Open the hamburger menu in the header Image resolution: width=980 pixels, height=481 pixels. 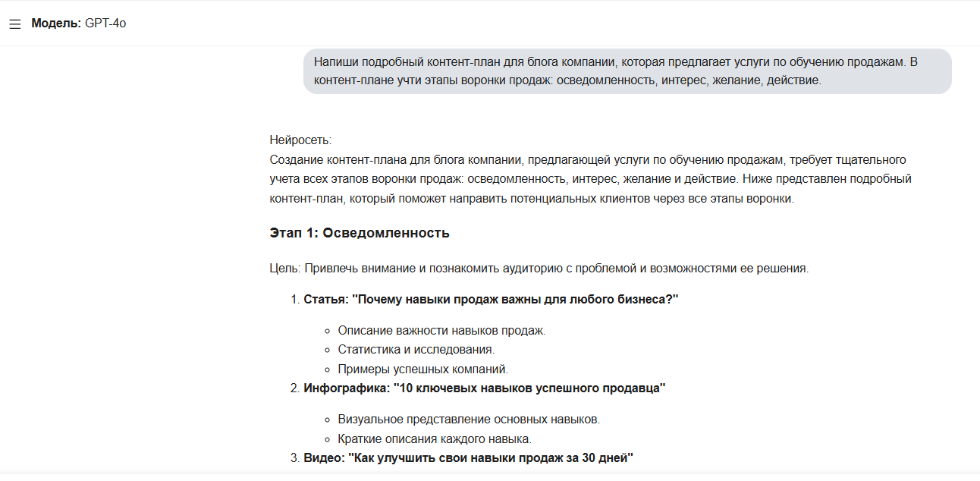point(15,24)
